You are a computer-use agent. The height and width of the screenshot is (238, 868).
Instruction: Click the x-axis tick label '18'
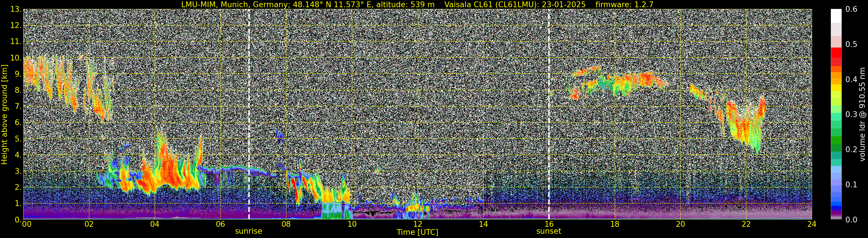(614, 224)
